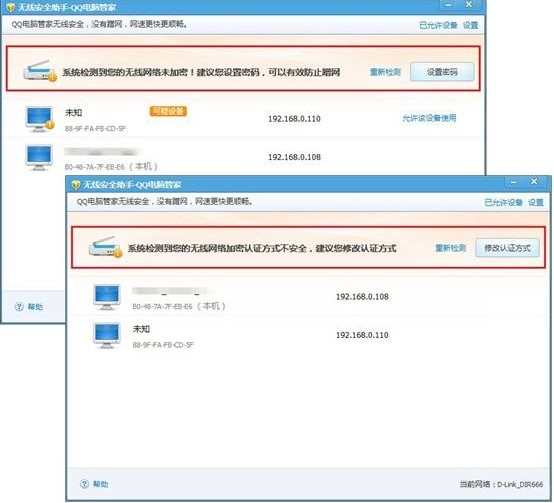Image resolution: width=554 pixels, height=503 pixels.
Task: Open 已允许设备 in front window header
Action: [x=503, y=202]
